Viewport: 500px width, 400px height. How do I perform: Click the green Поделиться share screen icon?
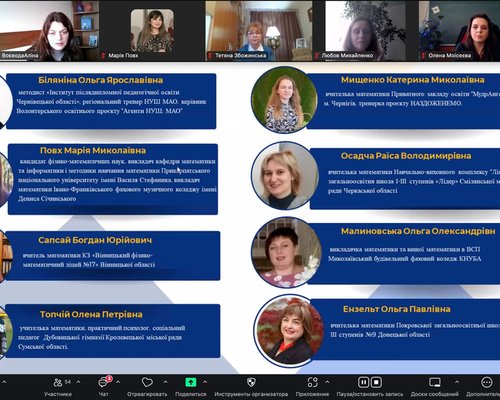(x=191, y=382)
